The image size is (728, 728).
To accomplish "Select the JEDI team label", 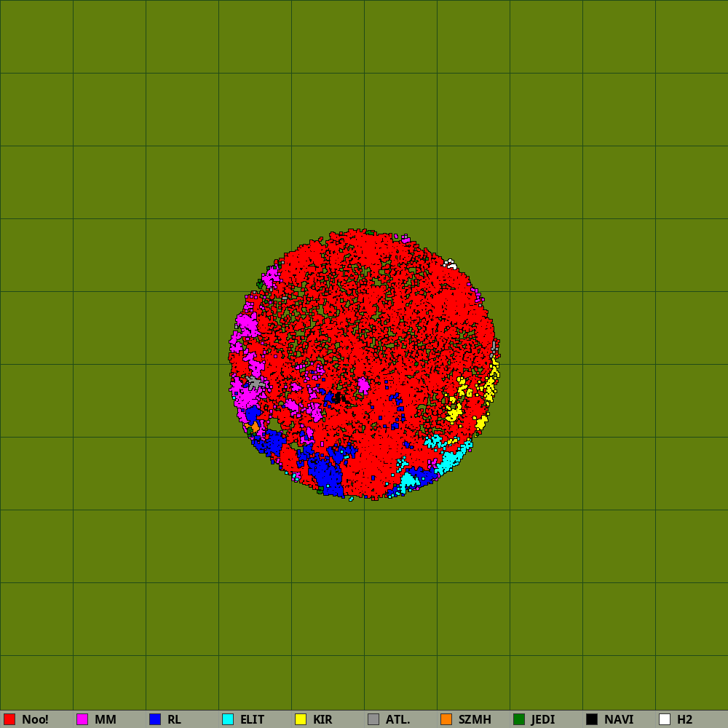I will tap(543, 719).
